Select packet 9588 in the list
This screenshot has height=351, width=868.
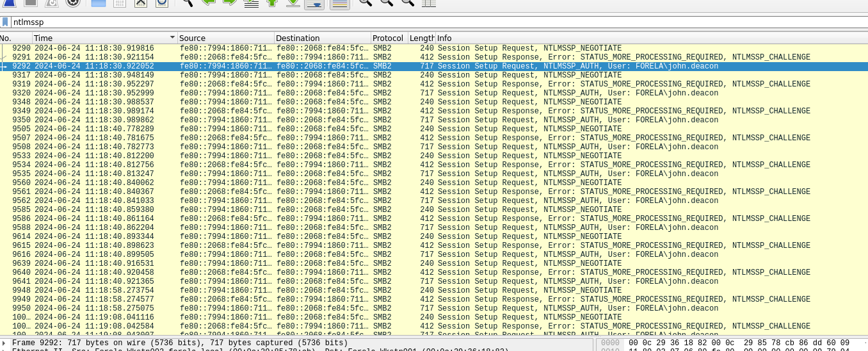point(434,227)
